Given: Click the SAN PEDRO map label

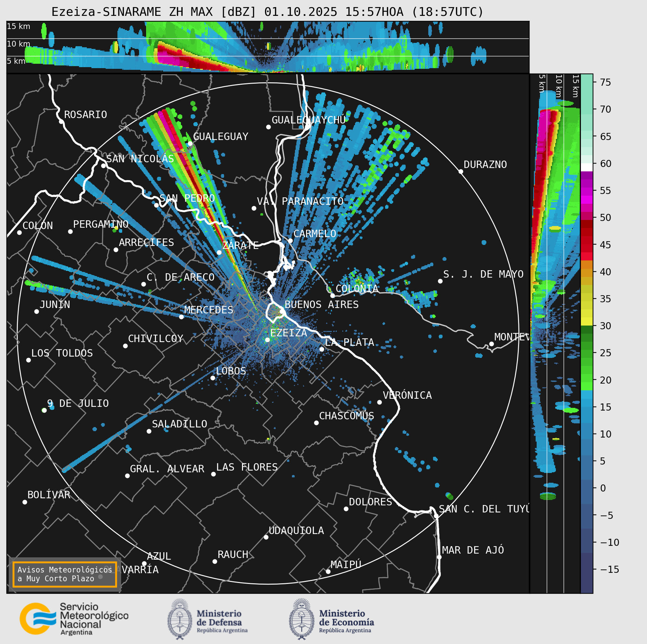Looking at the screenshot, I should [x=187, y=198].
